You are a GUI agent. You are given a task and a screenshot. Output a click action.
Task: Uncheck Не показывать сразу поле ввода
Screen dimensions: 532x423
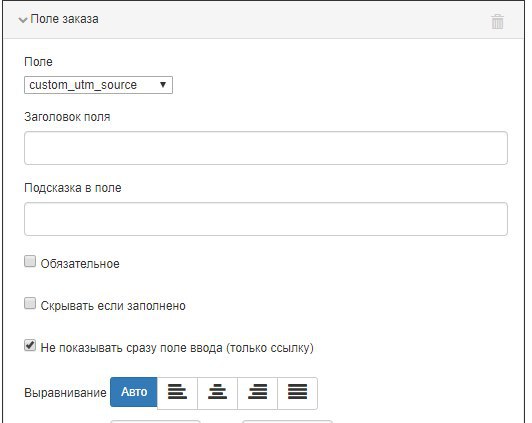(x=30, y=345)
